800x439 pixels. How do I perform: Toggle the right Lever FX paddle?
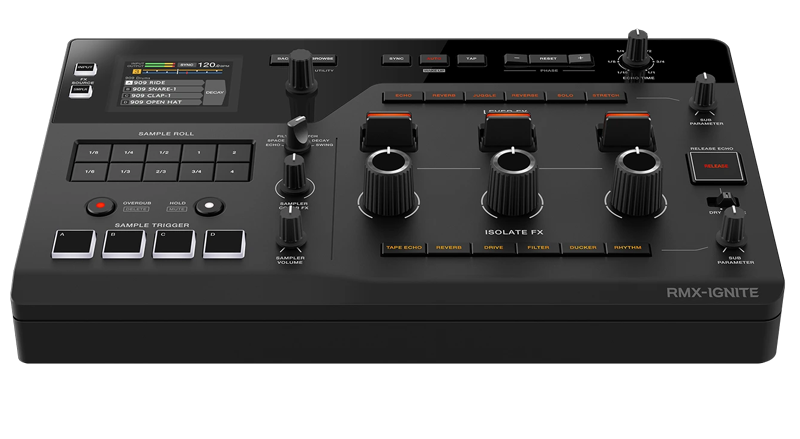[x=626, y=131]
